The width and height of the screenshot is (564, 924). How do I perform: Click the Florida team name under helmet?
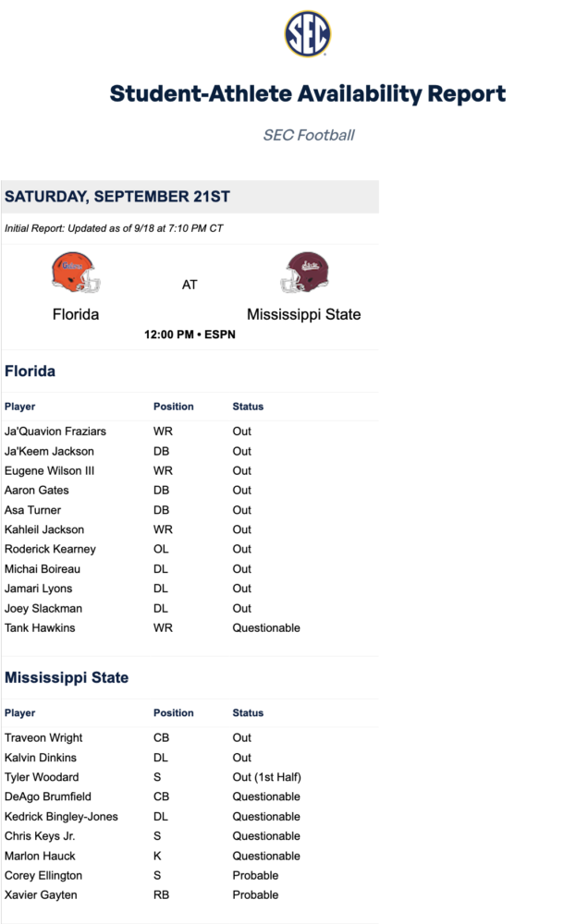click(76, 314)
